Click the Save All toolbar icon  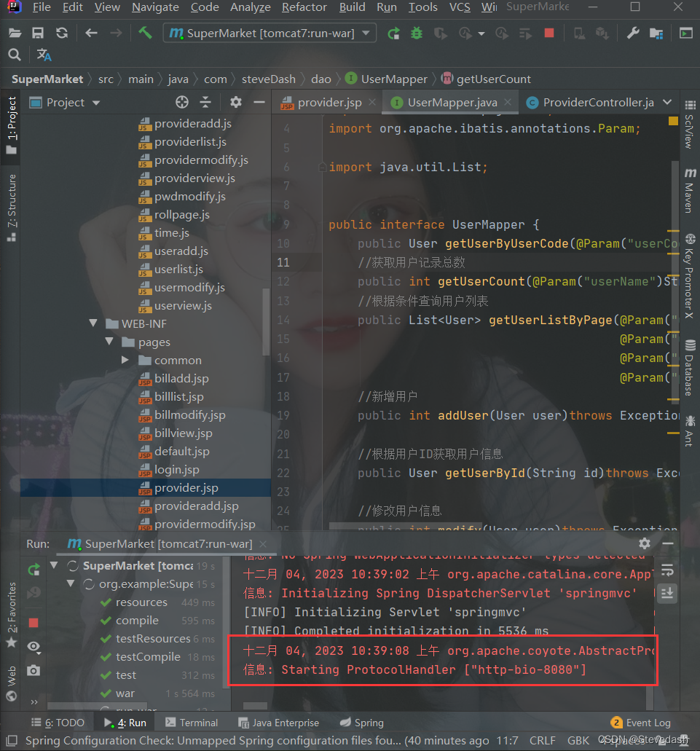(38, 33)
